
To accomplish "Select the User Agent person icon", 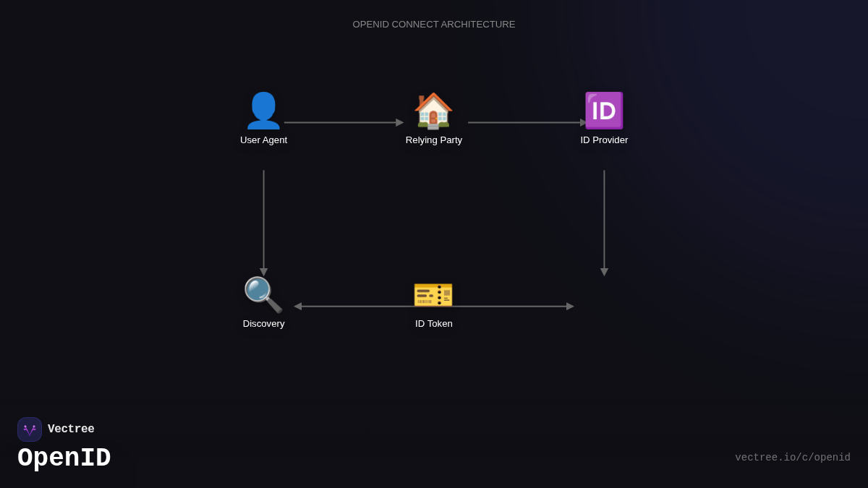I will pyautogui.click(x=263, y=110).
